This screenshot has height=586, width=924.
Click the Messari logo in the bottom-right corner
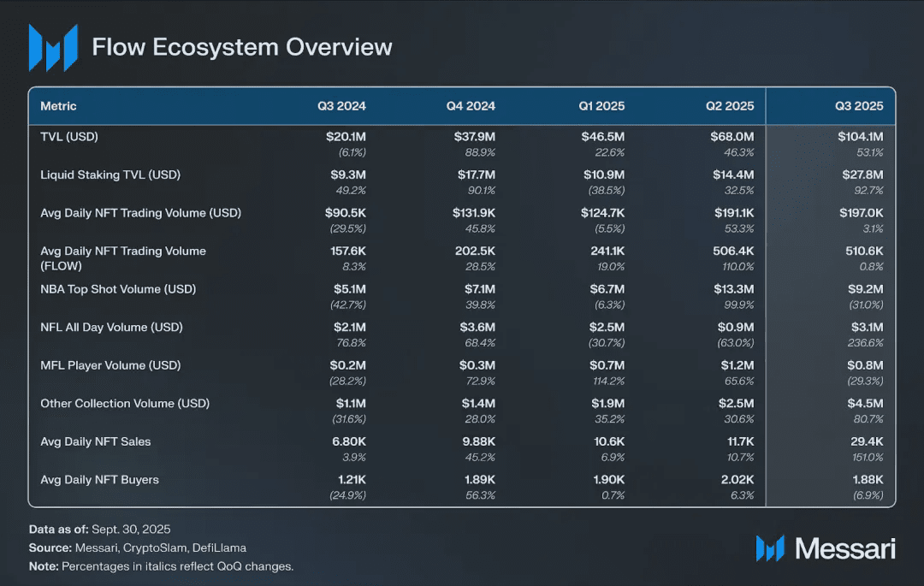(825, 548)
